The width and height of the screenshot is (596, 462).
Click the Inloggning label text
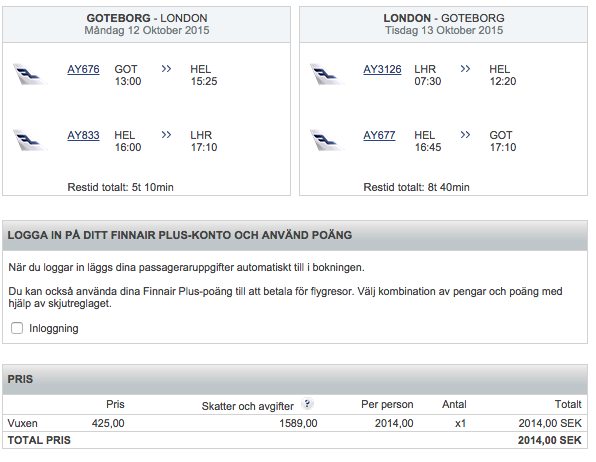pyautogui.click(x=54, y=329)
